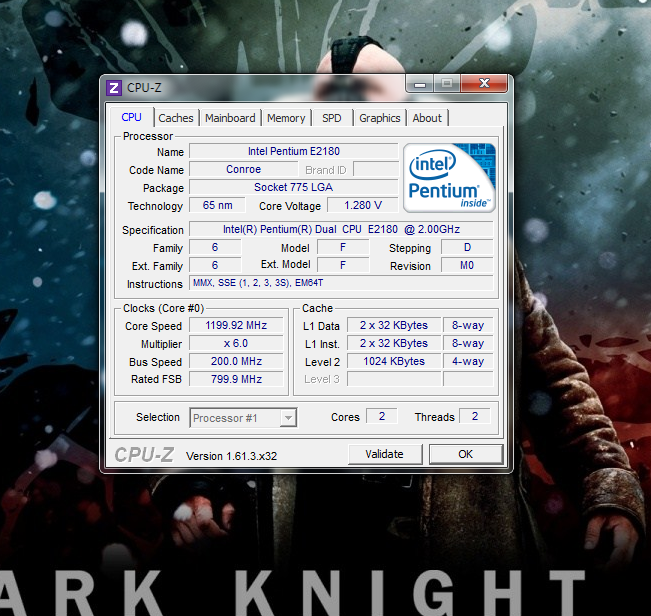Click the Core Speed value 1199.92 MHz
Screen dimensions: 651x616
pos(236,325)
